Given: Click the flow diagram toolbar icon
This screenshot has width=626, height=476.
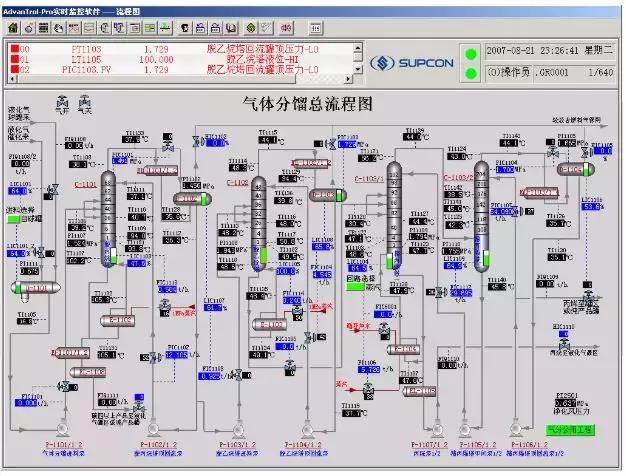Looking at the screenshot, I should click(x=119, y=28).
